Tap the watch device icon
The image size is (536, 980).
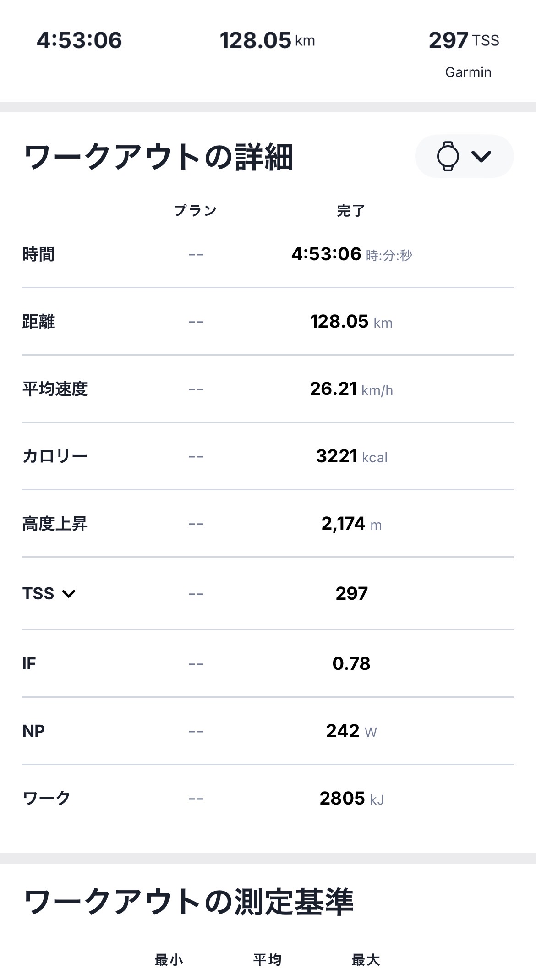pos(448,156)
